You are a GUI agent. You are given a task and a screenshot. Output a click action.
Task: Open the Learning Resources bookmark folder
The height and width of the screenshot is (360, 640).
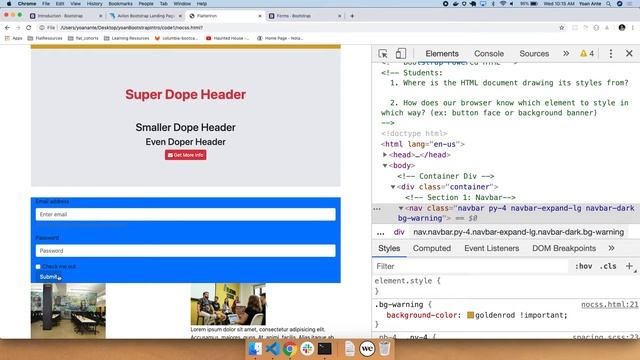point(127,38)
